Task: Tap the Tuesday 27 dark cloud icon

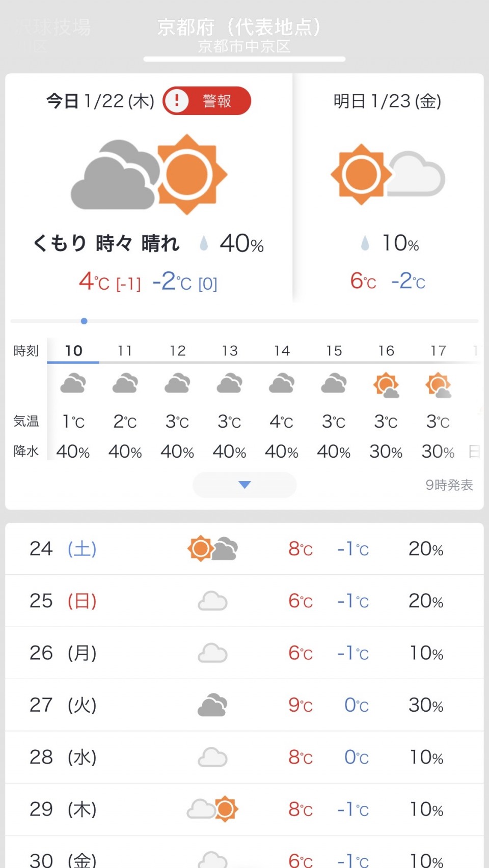Action: (x=212, y=705)
